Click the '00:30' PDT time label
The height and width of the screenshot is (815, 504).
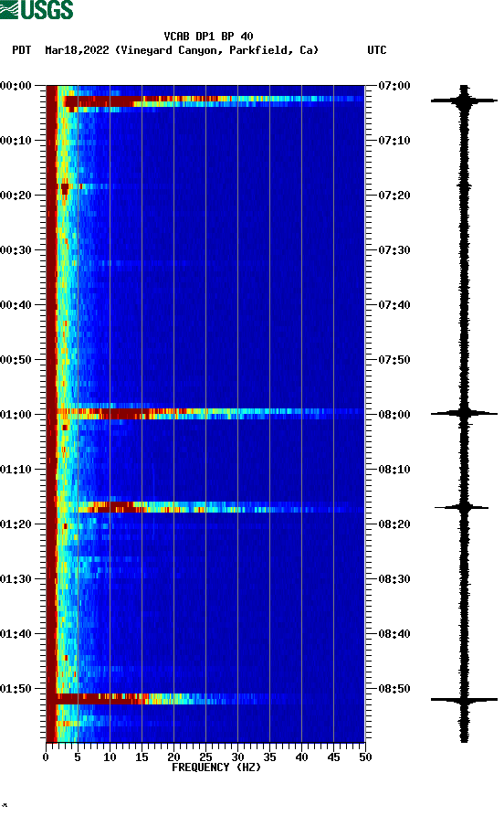pos(16,250)
